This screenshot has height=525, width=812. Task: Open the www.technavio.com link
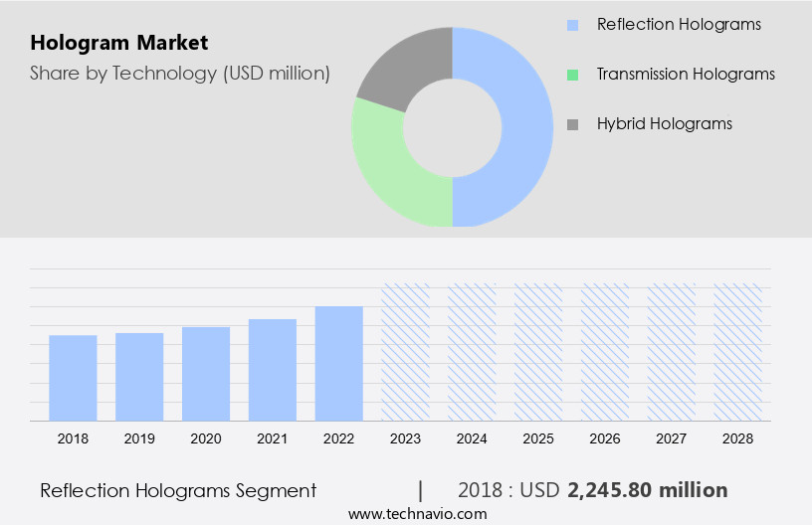click(x=417, y=514)
